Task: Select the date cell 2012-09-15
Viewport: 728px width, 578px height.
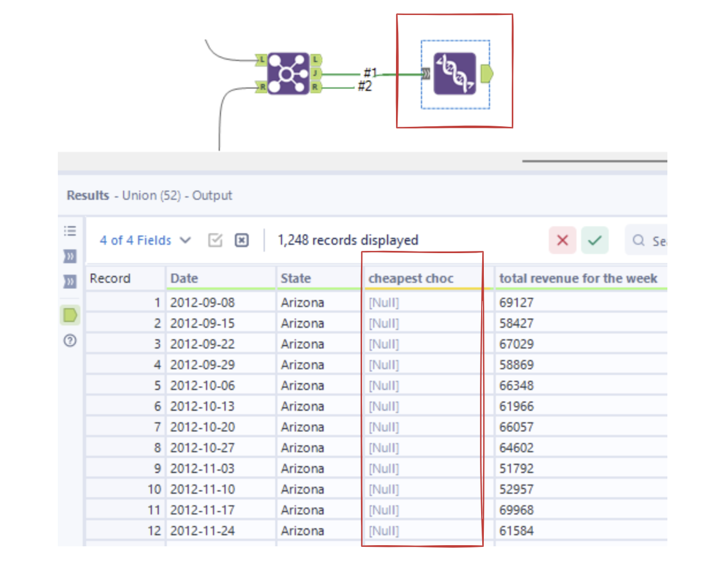Action: click(x=221, y=323)
